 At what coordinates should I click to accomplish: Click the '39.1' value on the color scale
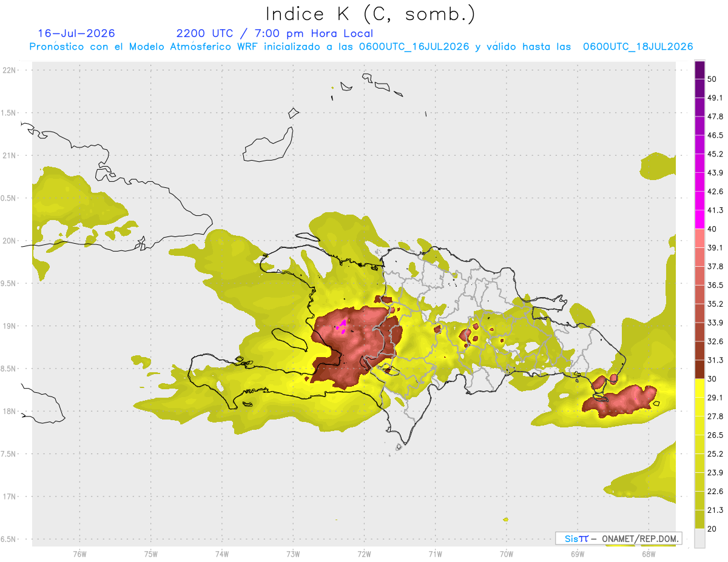click(715, 248)
